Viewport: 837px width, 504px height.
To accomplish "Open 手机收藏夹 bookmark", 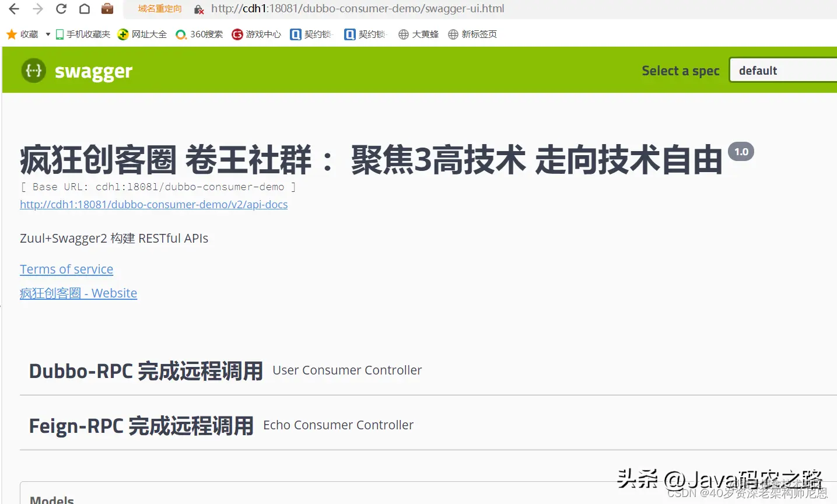I will click(83, 34).
